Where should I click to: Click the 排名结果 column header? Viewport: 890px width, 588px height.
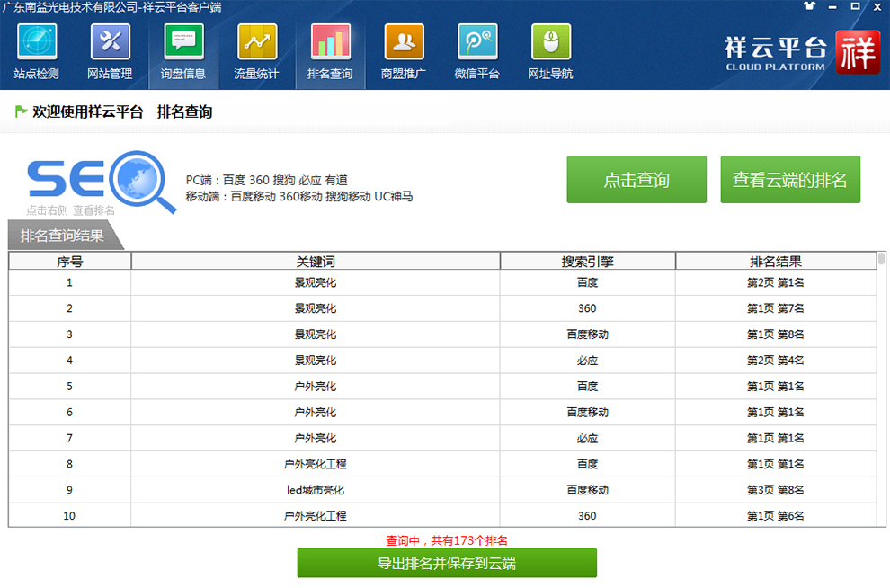(x=775, y=262)
